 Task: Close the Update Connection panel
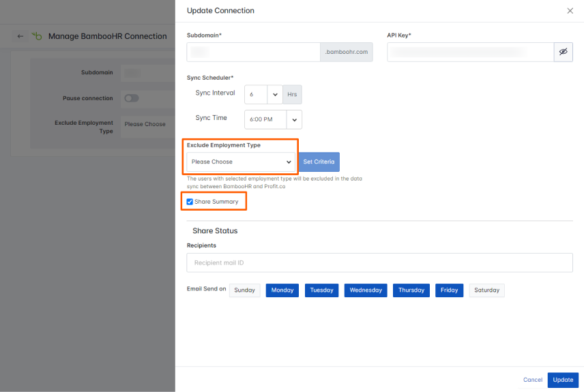[570, 11]
